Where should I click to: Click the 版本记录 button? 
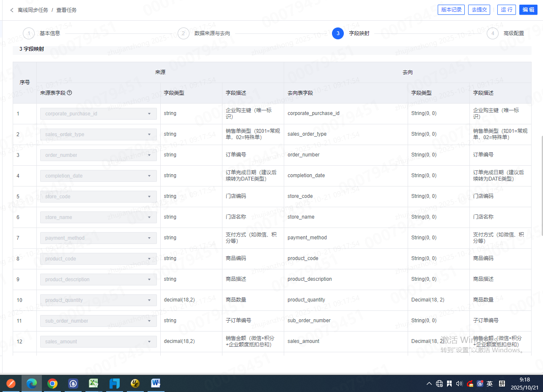tap(451, 10)
